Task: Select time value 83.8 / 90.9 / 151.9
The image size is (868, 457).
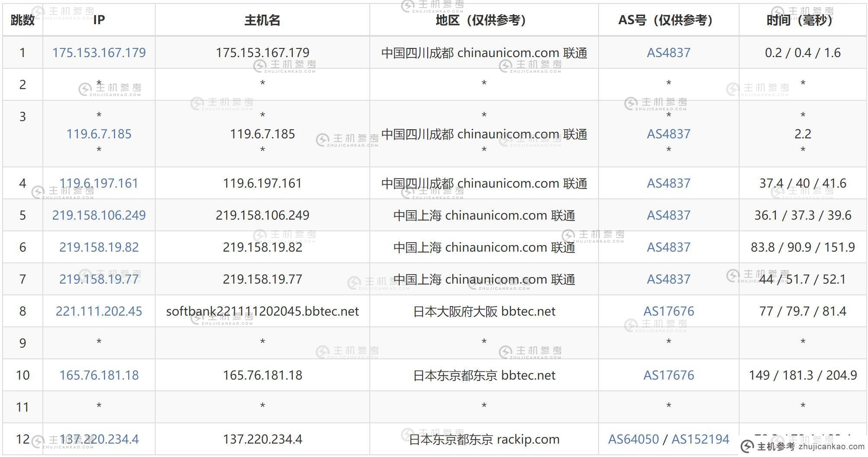Action: 803,247
